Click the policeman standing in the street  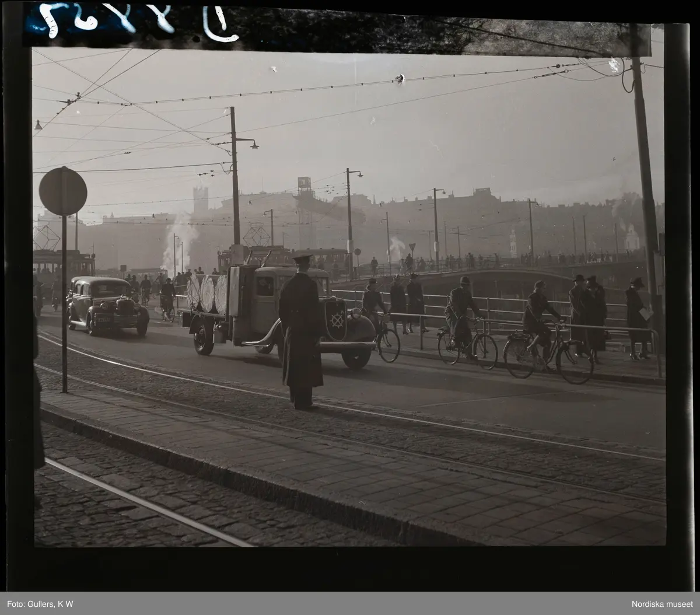[x=300, y=333]
